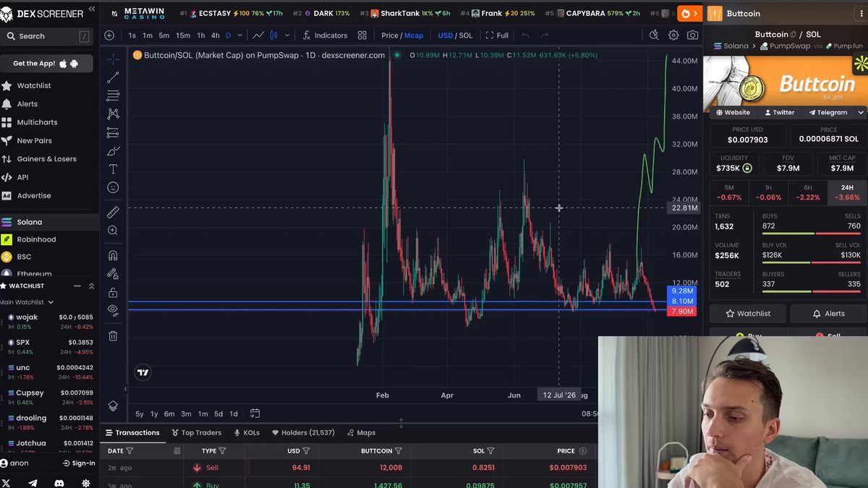This screenshot has height=488, width=868.
Task: Open the chart layout grid icon
Action: click(362, 35)
